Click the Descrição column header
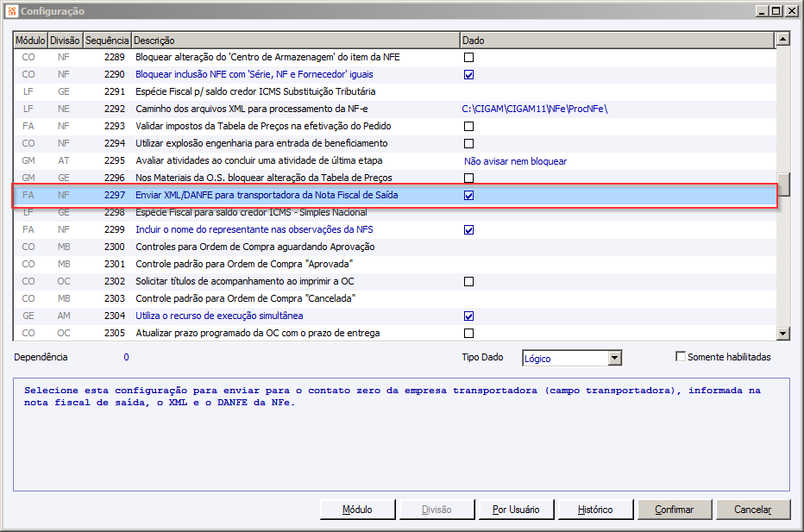Viewport: 804px width, 532px height. (295, 40)
